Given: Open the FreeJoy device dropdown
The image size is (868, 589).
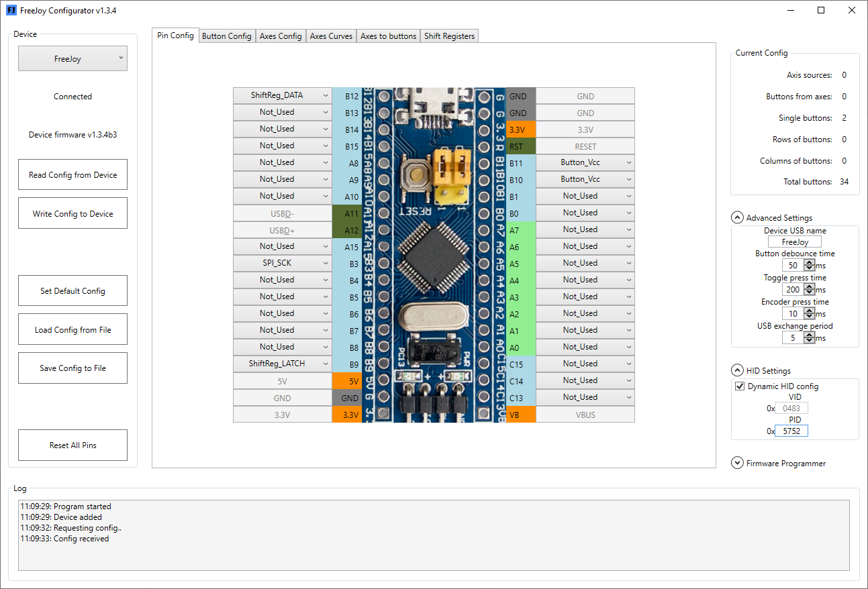Looking at the screenshot, I should point(73,59).
